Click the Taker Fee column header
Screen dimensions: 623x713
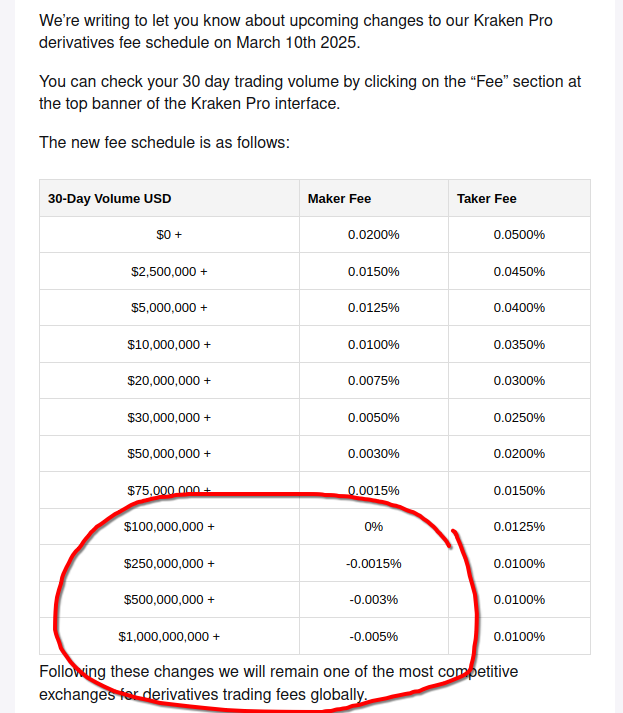(519, 198)
